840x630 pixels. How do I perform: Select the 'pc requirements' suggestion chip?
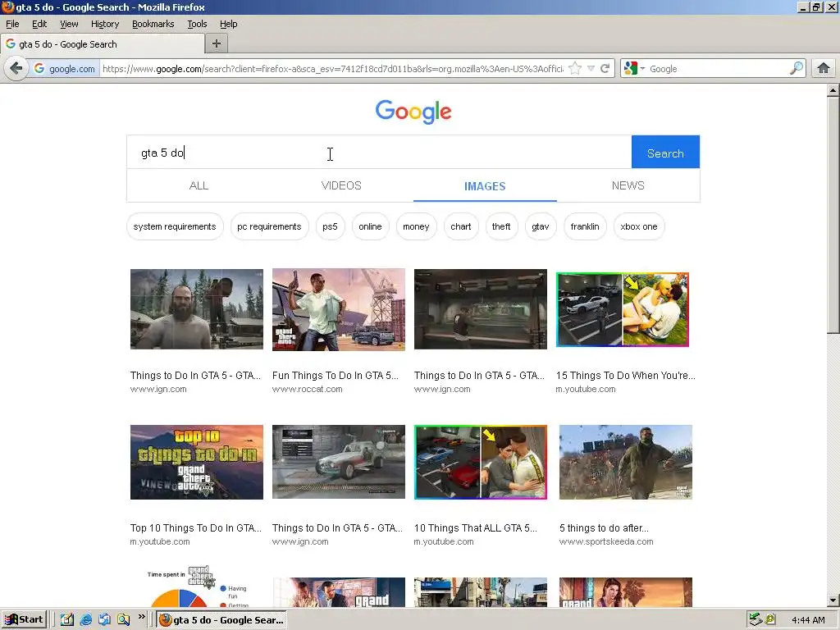click(269, 226)
